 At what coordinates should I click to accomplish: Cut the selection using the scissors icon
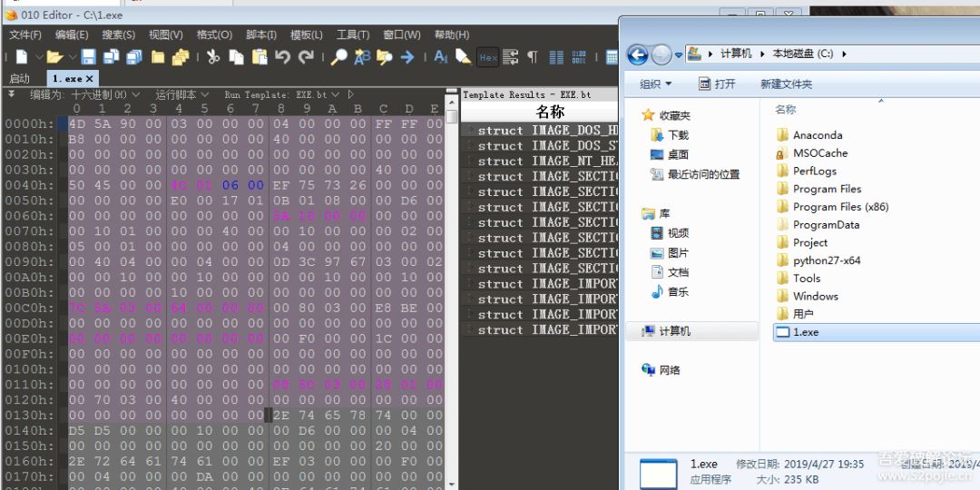tap(213, 57)
